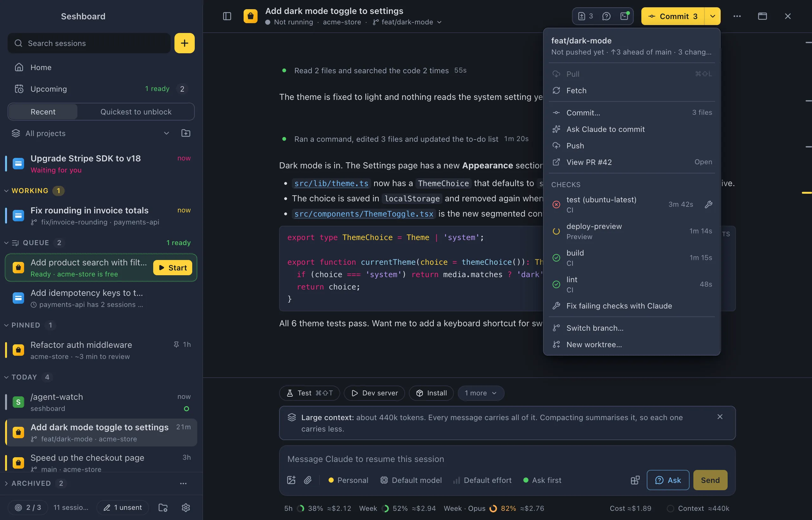
Task: Change the Default model setting
Action: (411, 480)
